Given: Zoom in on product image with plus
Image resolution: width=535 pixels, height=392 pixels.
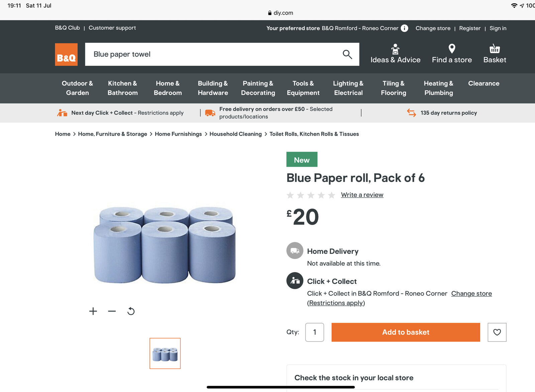Looking at the screenshot, I should coord(93,311).
